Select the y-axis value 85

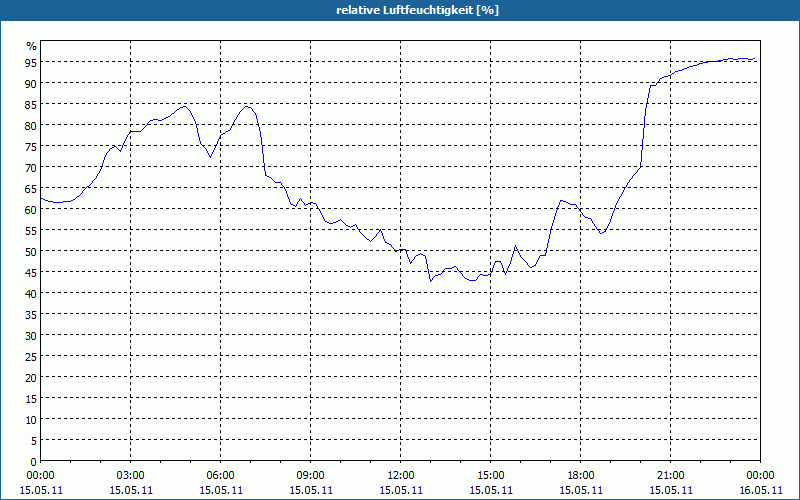[31, 104]
